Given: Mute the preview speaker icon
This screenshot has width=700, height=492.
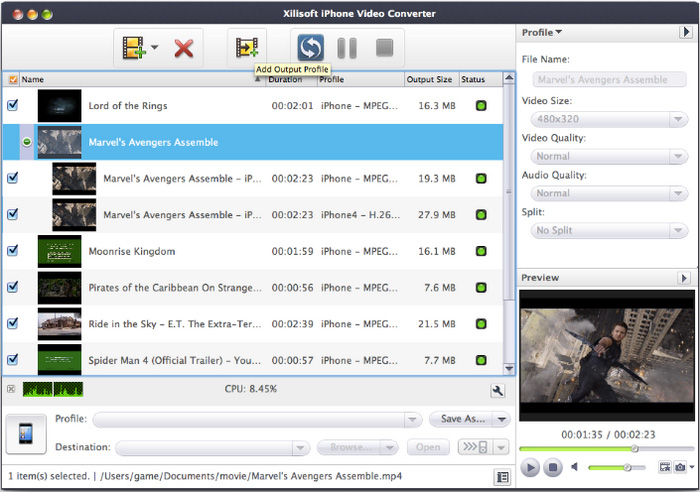Looking at the screenshot, I should 575,467.
